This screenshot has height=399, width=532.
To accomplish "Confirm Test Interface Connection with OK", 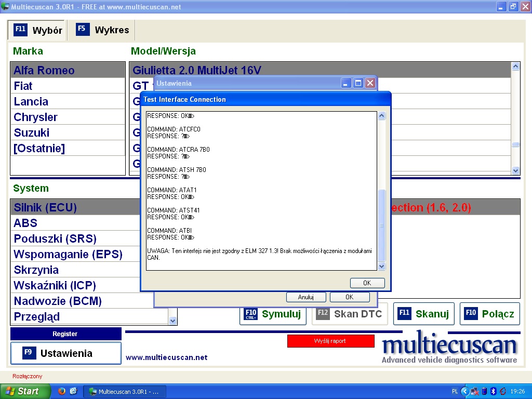I will [367, 283].
